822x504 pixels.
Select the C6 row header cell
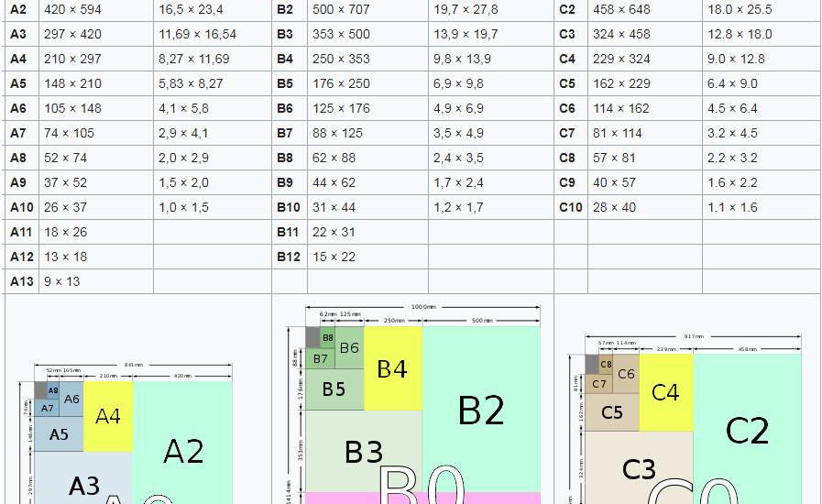pyautogui.click(x=571, y=108)
